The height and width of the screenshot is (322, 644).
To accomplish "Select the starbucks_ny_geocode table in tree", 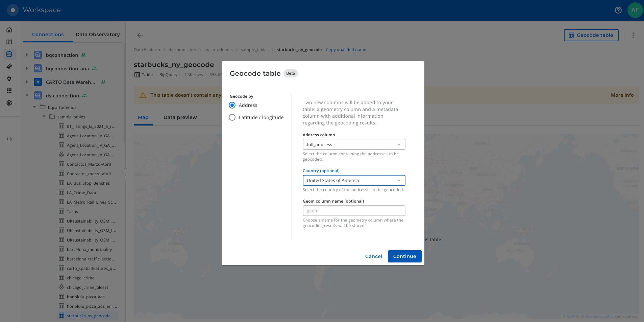I will (89, 316).
